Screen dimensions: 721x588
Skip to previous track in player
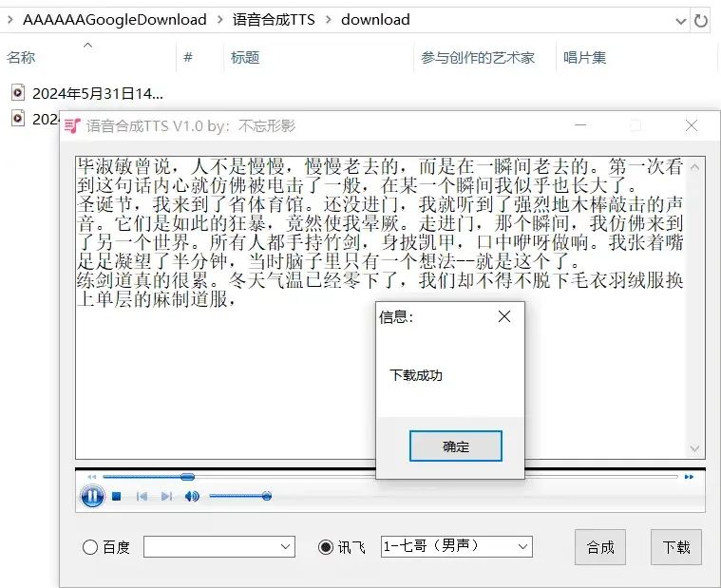pos(142,497)
